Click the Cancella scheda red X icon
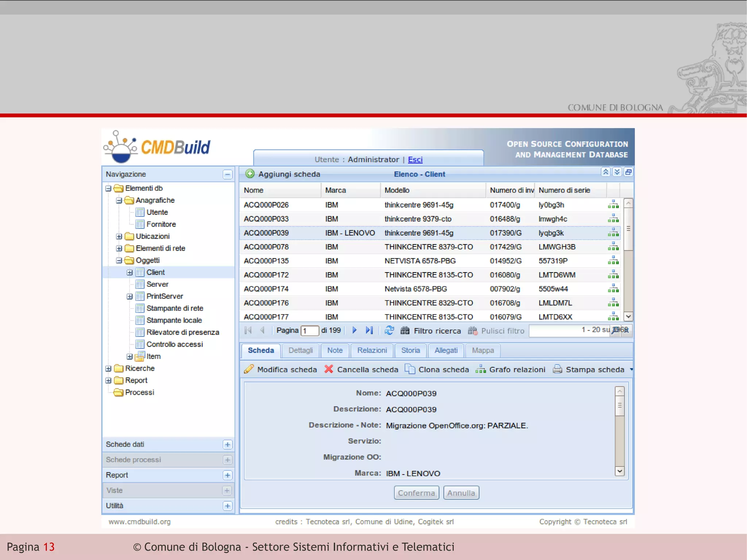 pyautogui.click(x=329, y=369)
